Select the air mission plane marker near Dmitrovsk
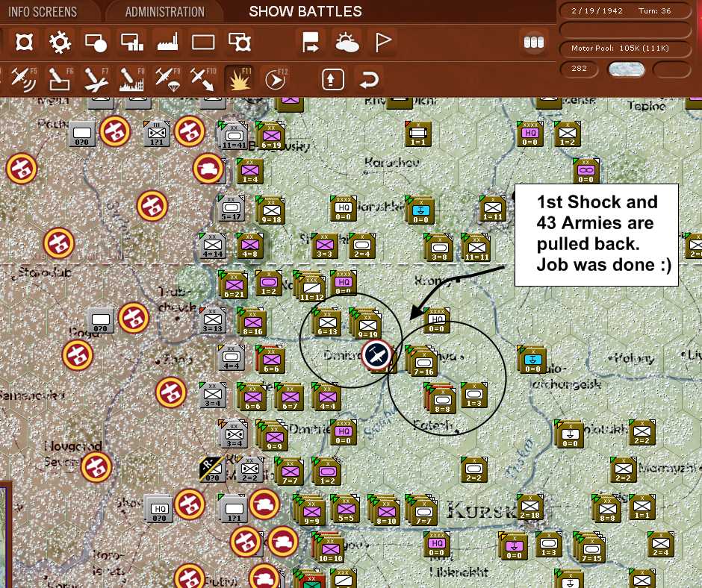The height and width of the screenshot is (588, 702). pos(377,355)
